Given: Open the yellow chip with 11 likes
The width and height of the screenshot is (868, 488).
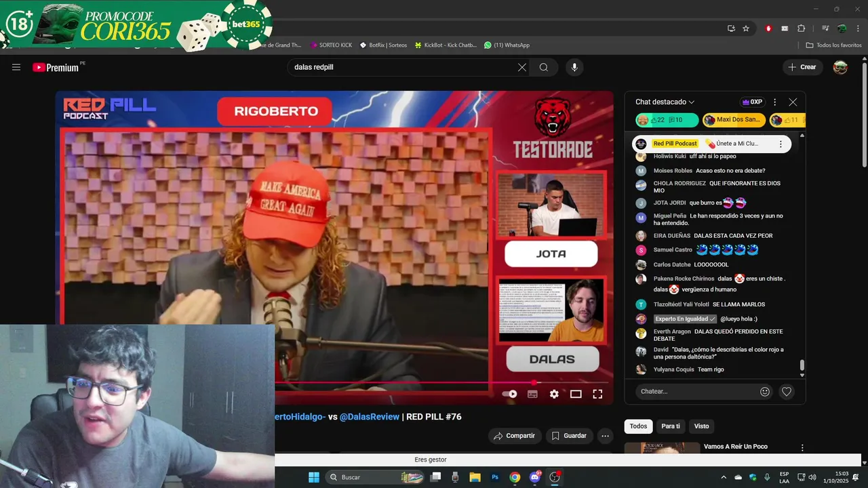Looking at the screenshot, I should click(x=787, y=120).
